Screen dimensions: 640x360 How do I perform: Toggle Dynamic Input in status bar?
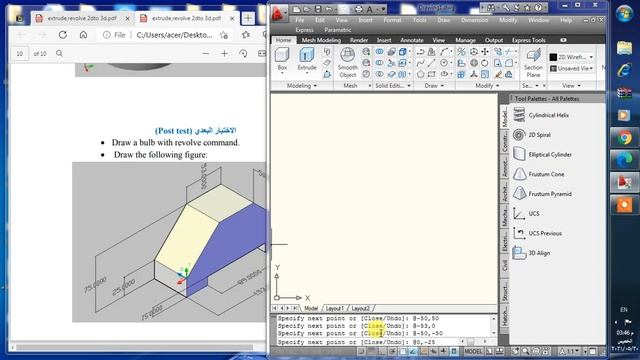pyautogui.click(x=433, y=351)
